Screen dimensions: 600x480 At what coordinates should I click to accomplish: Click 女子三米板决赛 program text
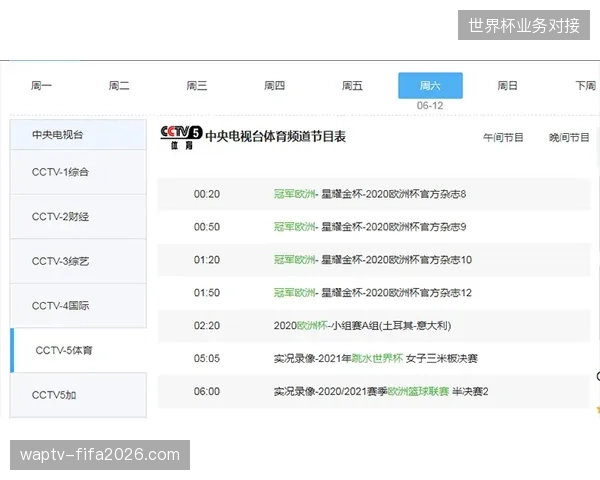coord(442,359)
